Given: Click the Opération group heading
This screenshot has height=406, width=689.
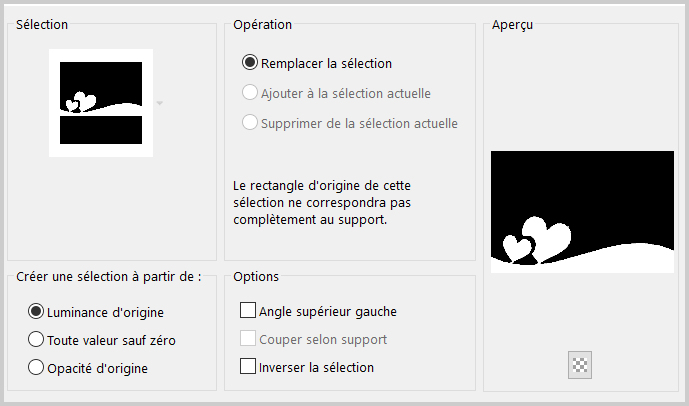Looking at the screenshot, I should (x=262, y=25).
